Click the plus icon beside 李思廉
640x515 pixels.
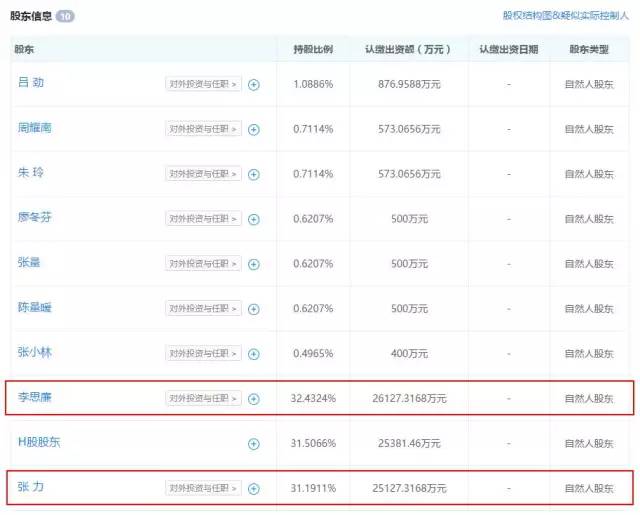pyautogui.click(x=253, y=399)
